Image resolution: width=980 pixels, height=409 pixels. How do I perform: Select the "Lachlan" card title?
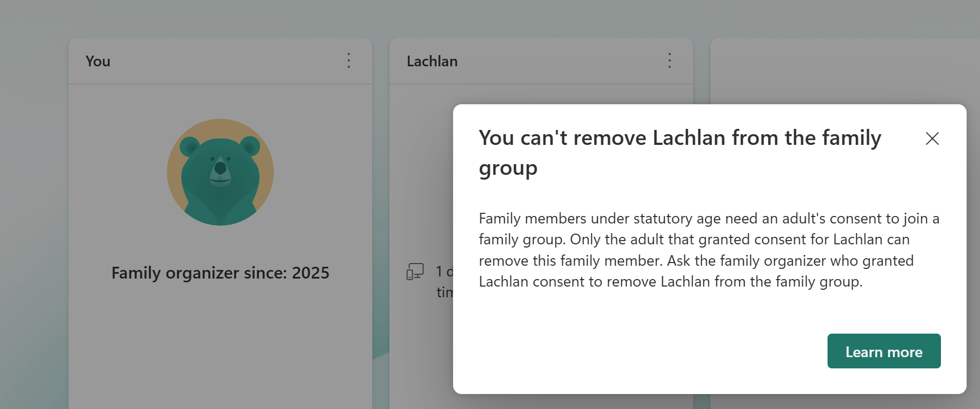(x=432, y=61)
